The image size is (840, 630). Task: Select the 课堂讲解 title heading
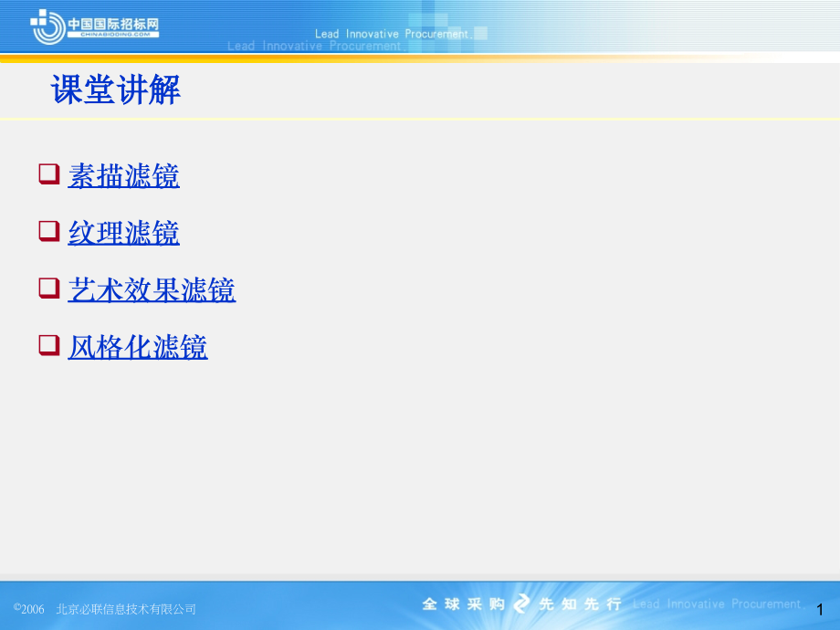pos(117,91)
